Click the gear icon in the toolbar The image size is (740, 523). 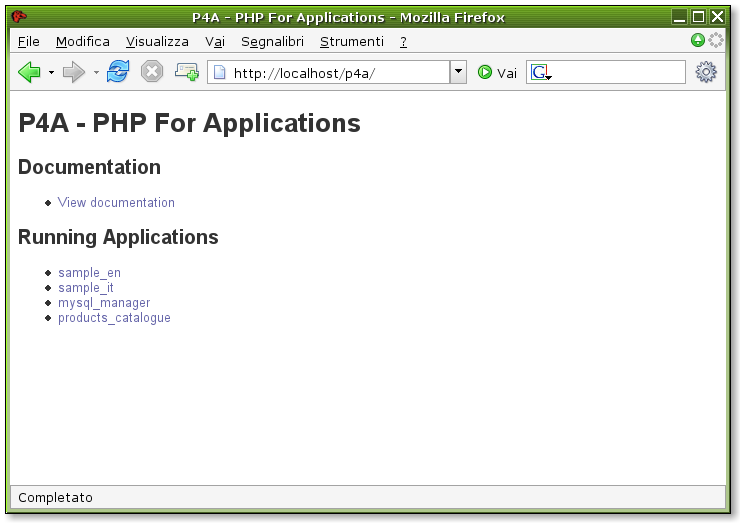706,72
